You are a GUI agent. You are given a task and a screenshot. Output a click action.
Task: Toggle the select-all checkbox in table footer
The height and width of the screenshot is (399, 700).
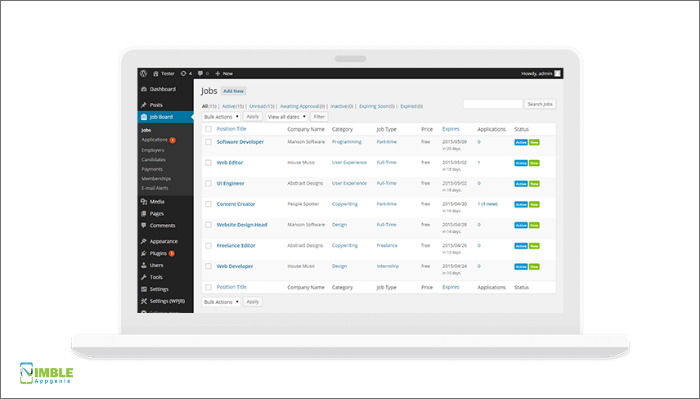tap(208, 287)
